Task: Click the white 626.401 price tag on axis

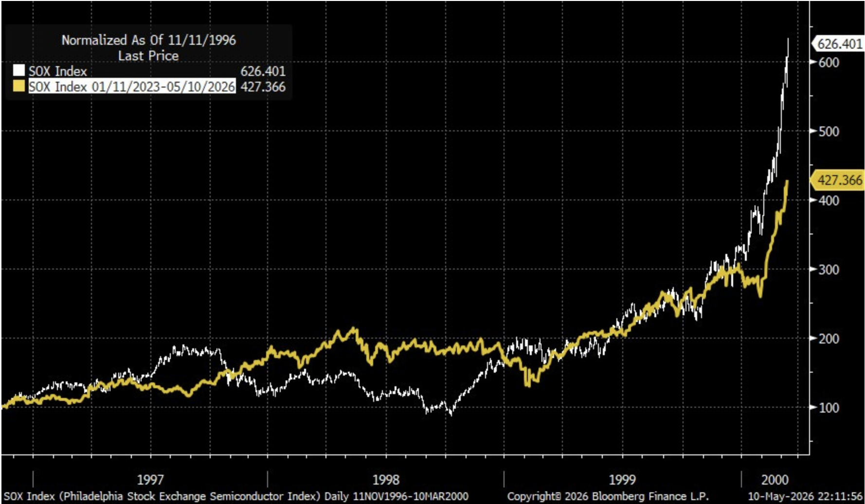Action: pyautogui.click(x=838, y=44)
